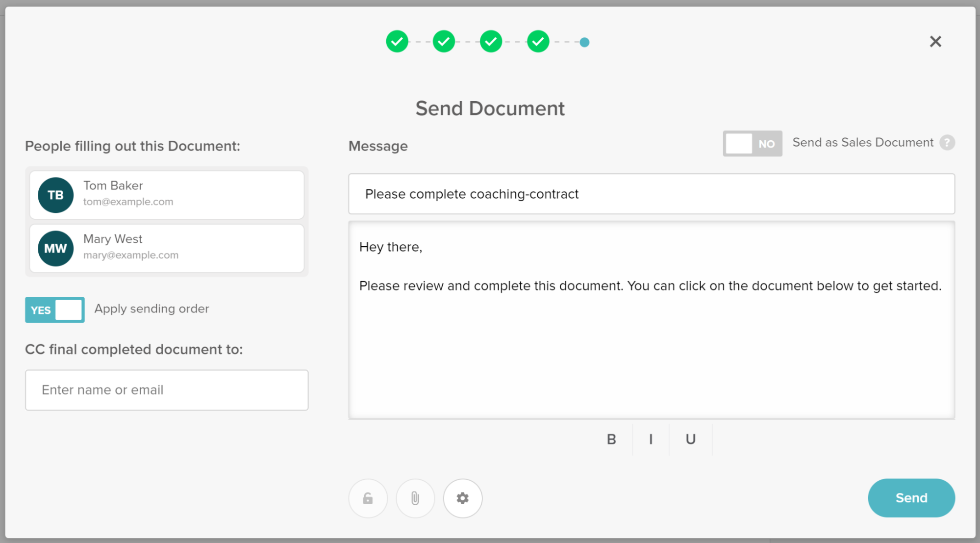
Task: Select the Mary West recipient card
Action: 167,248
